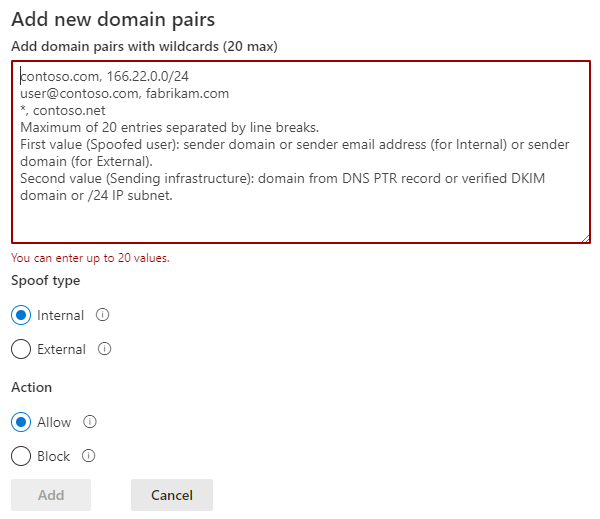
Task: Click the 'Block' label text
Action: click(54, 456)
